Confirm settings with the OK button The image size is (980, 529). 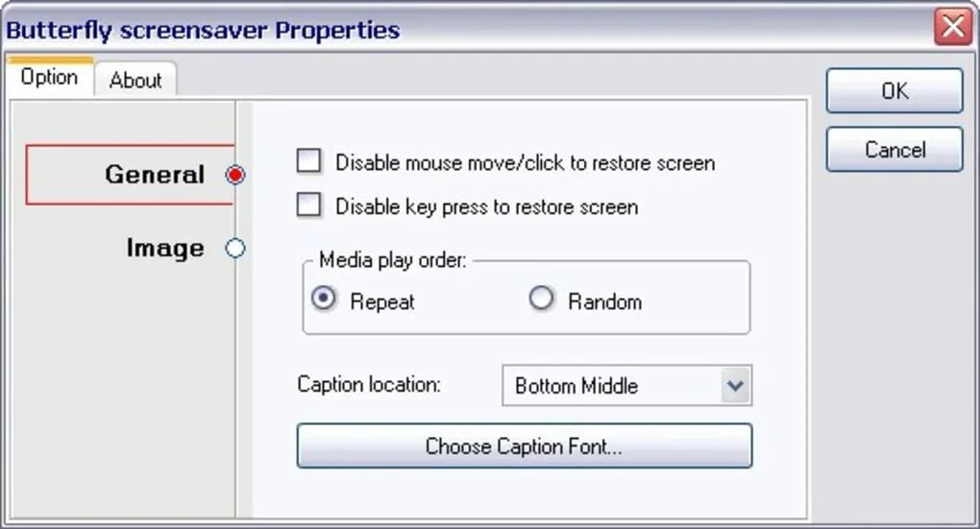click(x=894, y=91)
